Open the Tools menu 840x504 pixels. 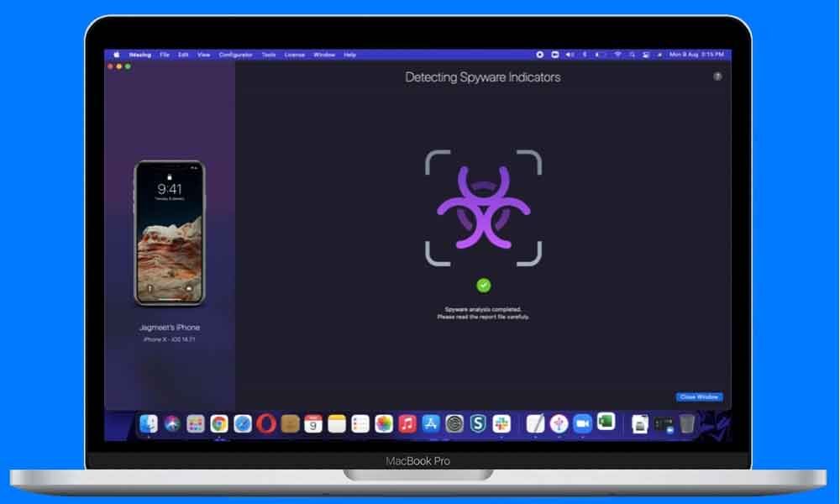[269, 55]
